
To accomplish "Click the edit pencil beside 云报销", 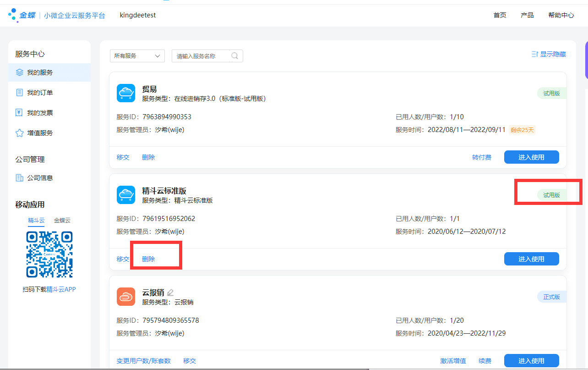I will click(x=170, y=293).
